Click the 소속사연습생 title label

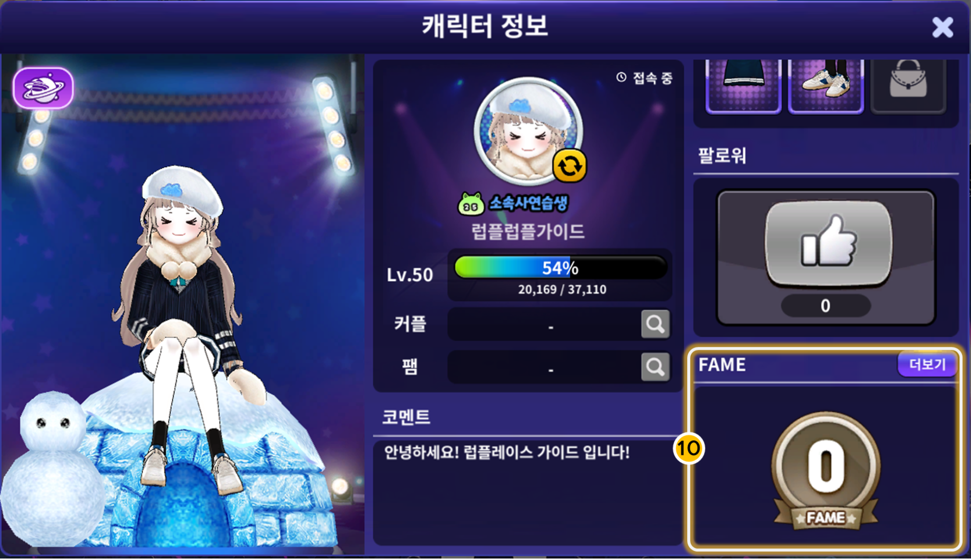(x=528, y=203)
